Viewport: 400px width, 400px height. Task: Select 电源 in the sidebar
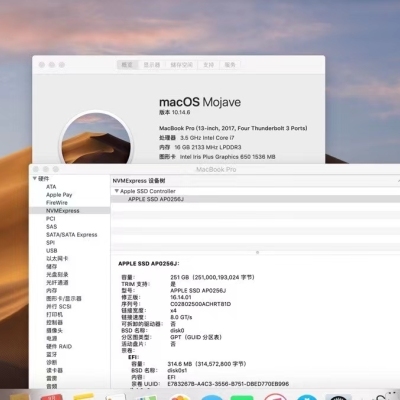51,339
